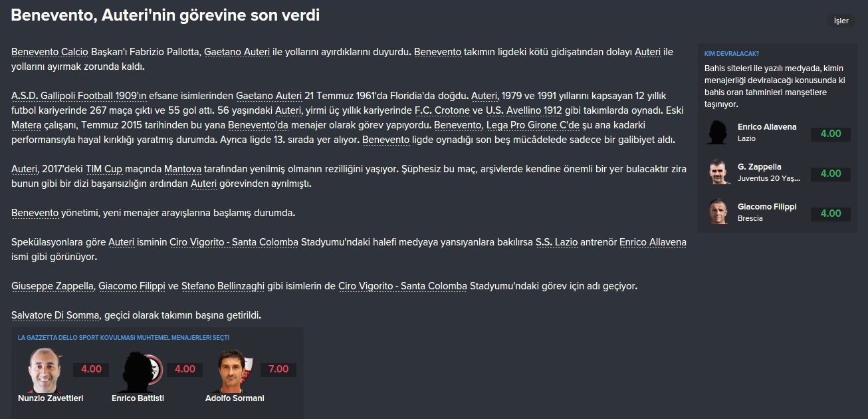Click the 4.00 odds beside Nunzio Zavettieri
868x419 pixels.
click(91, 369)
